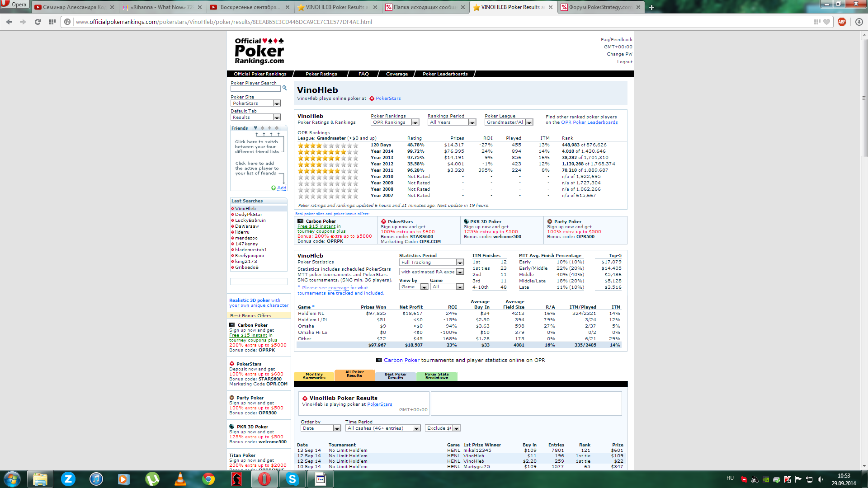The width and height of the screenshot is (868, 488).
Task: Select the heart friend list icon
Action: point(255,128)
